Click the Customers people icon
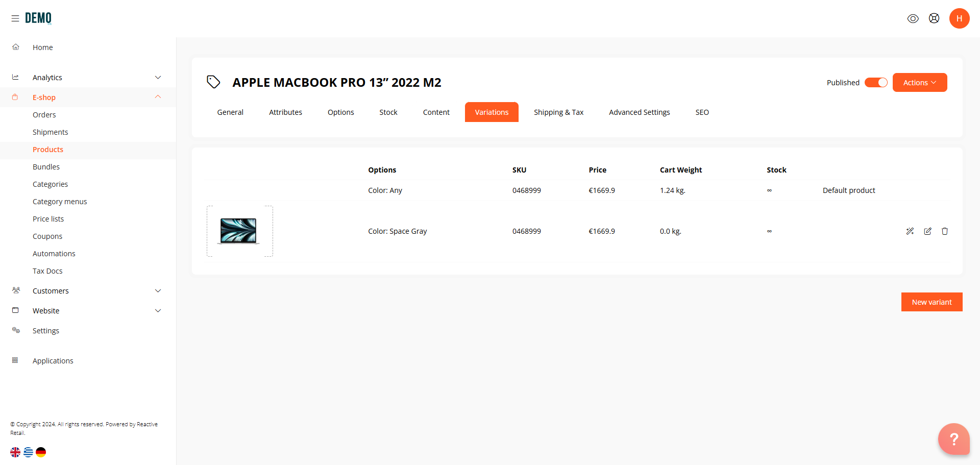 [16, 290]
